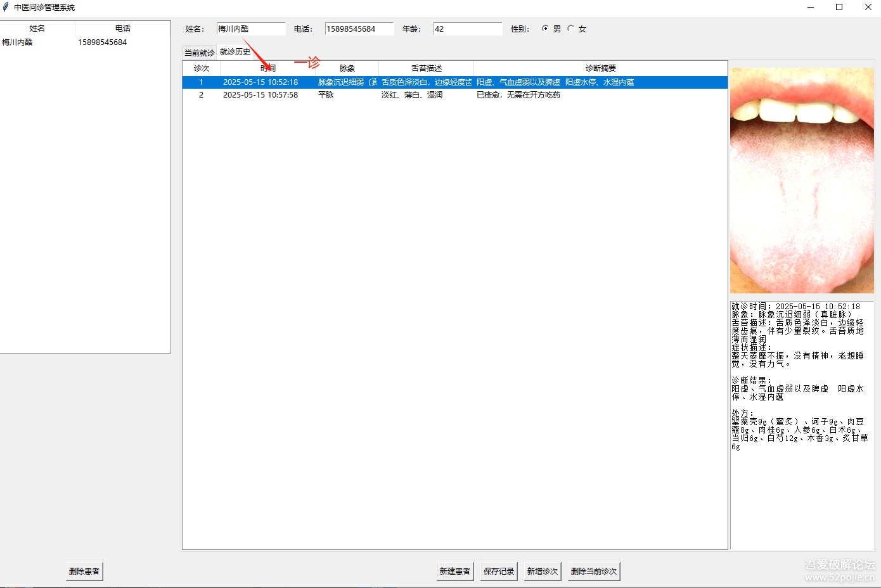Click the 淡红、薄白、湿润 tongue cell
The height and width of the screenshot is (588, 881).
(412, 95)
